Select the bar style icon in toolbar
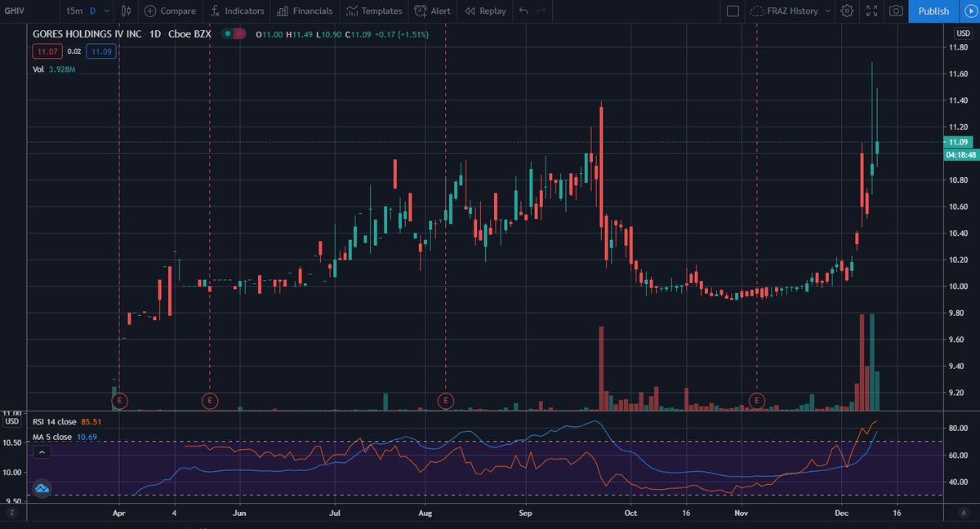 tap(127, 11)
